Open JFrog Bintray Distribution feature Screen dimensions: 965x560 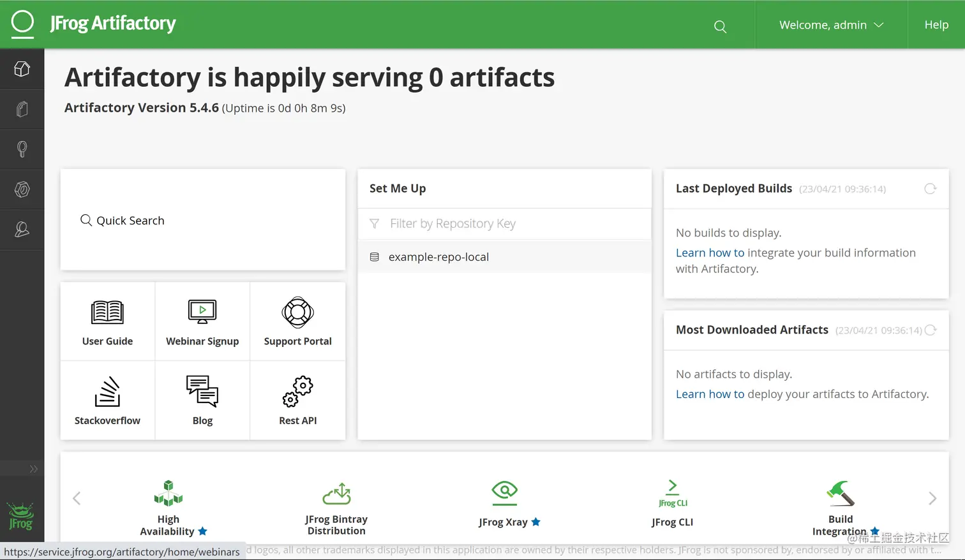point(336,508)
